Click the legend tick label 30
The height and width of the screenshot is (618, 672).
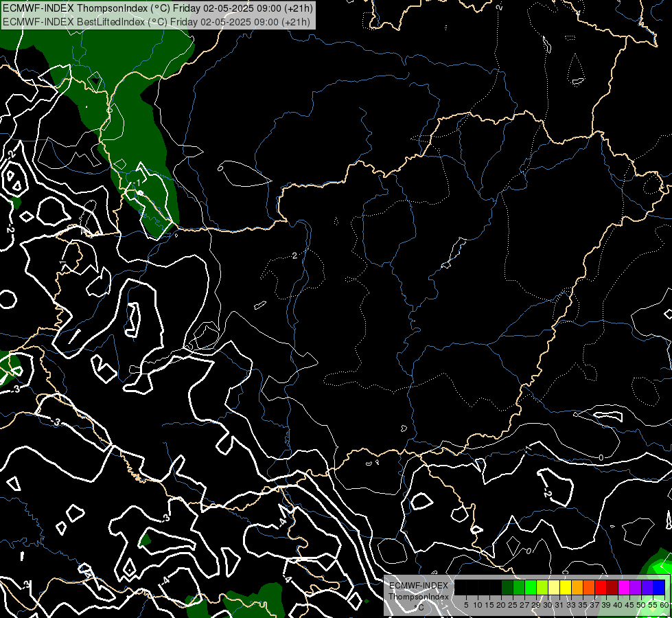(x=548, y=605)
